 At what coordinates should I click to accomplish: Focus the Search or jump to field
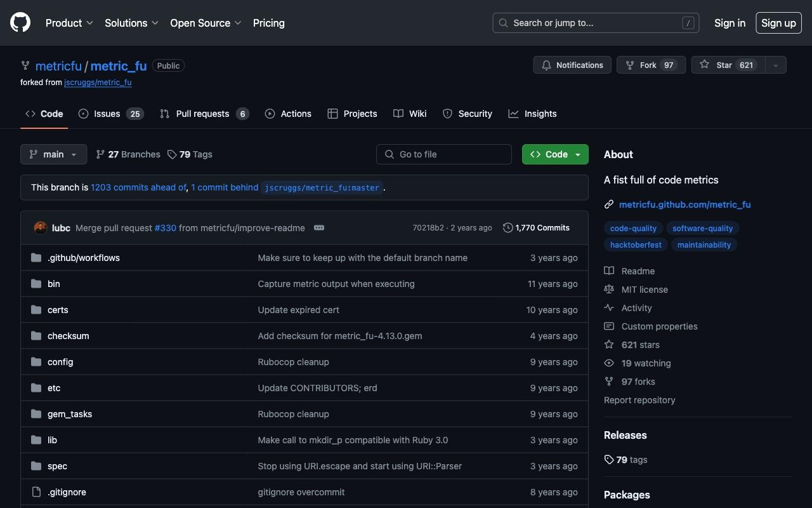596,23
